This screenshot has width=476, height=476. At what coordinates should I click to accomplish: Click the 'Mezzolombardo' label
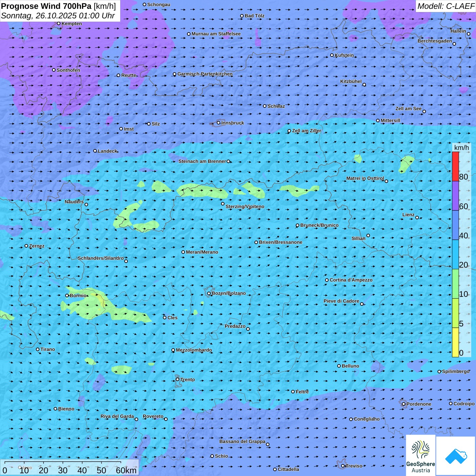coord(194,350)
